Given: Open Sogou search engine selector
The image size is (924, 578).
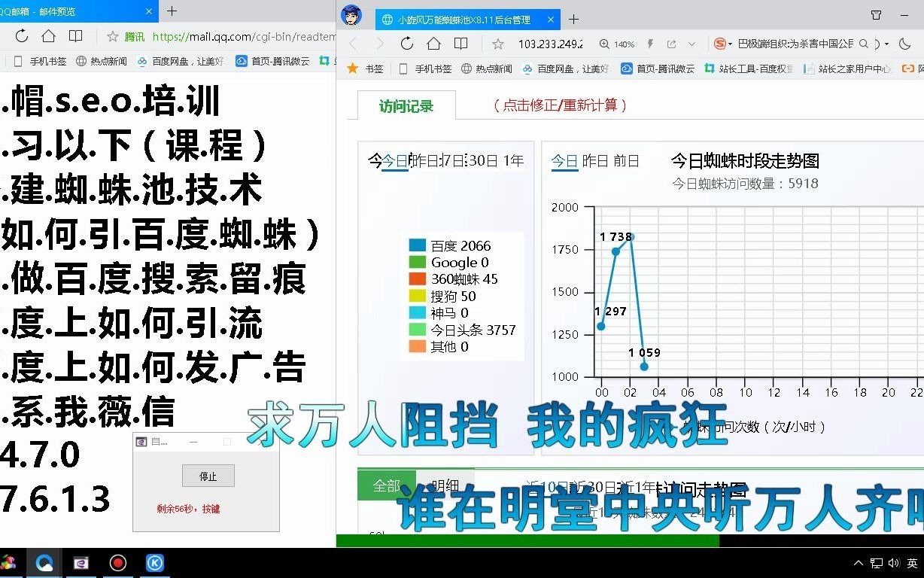Looking at the screenshot, I should [x=722, y=44].
